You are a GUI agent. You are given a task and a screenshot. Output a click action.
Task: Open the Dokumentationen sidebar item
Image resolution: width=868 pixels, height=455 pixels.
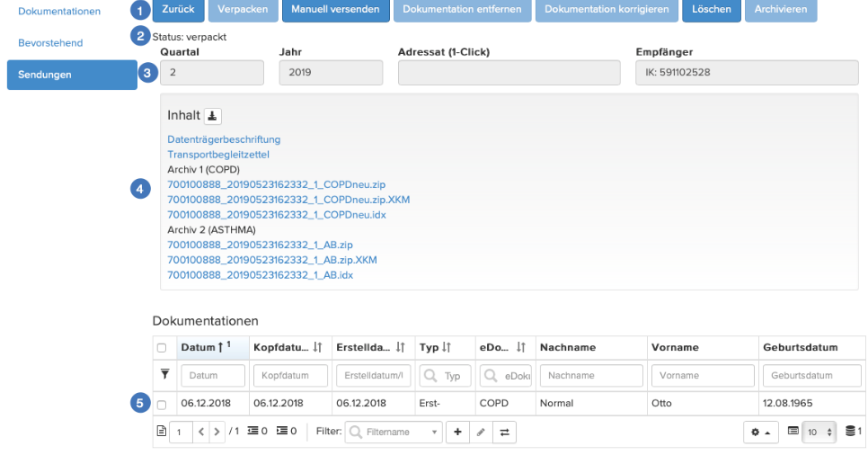[59, 11]
